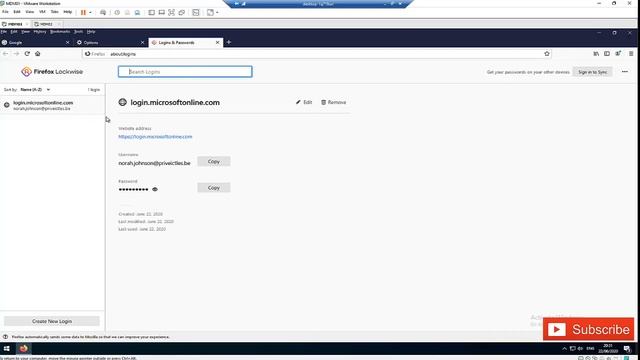Screen dimensions: 640x360
Task: Open the login.microsoftonline.com website address link
Action: click(x=155, y=137)
